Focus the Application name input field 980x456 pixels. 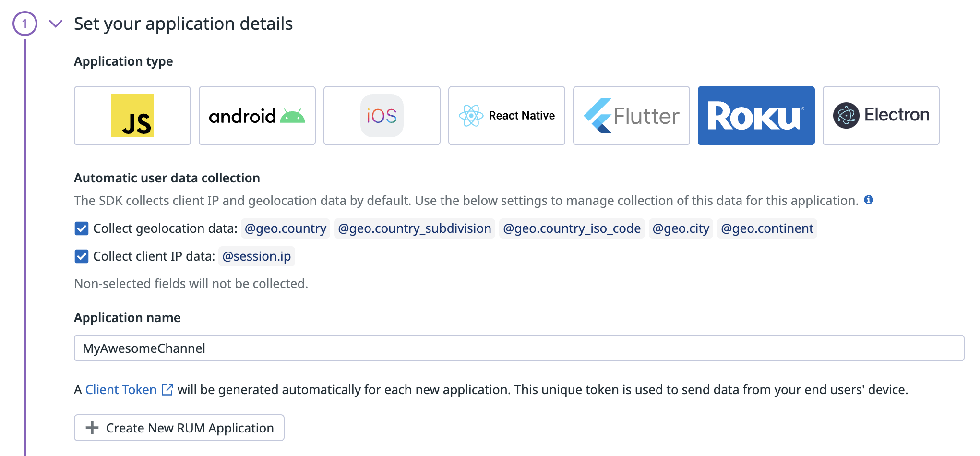coord(519,348)
